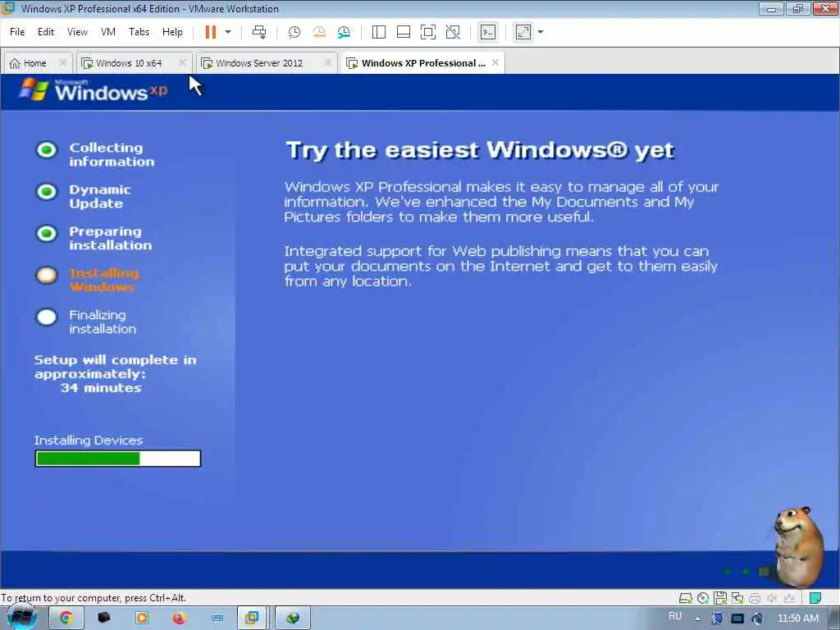Viewport: 840px width, 630px height.
Task: Open the Help menu
Action: [172, 32]
